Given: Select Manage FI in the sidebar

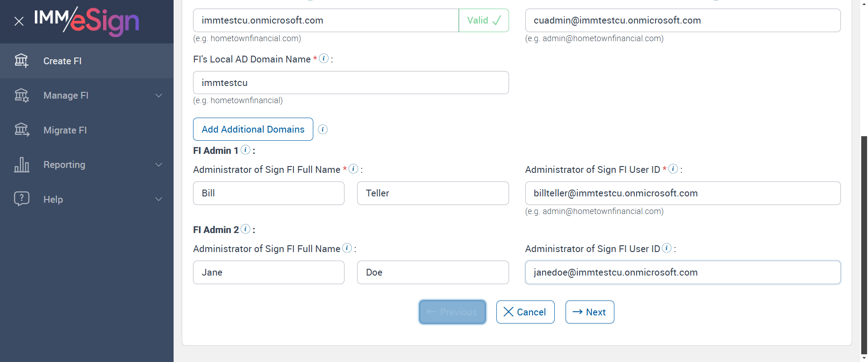Looking at the screenshot, I should click(66, 95).
